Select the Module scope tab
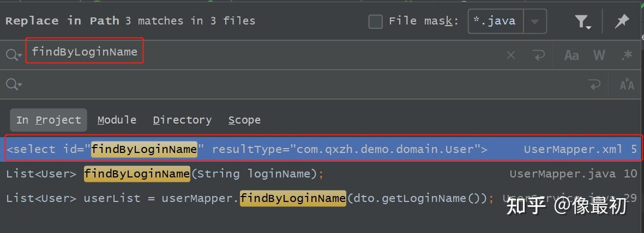This screenshot has width=644, height=233. pyautogui.click(x=117, y=120)
